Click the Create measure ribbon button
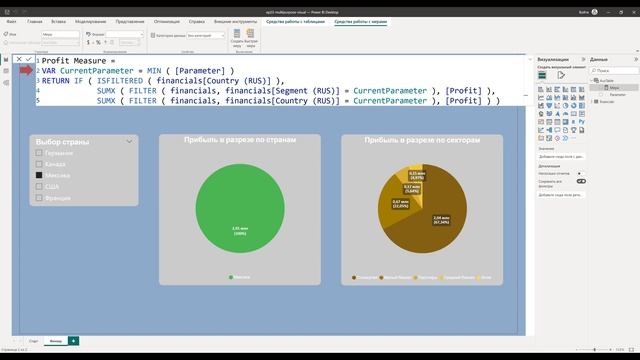The width and height of the screenshot is (640, 360). coord(237,38)
